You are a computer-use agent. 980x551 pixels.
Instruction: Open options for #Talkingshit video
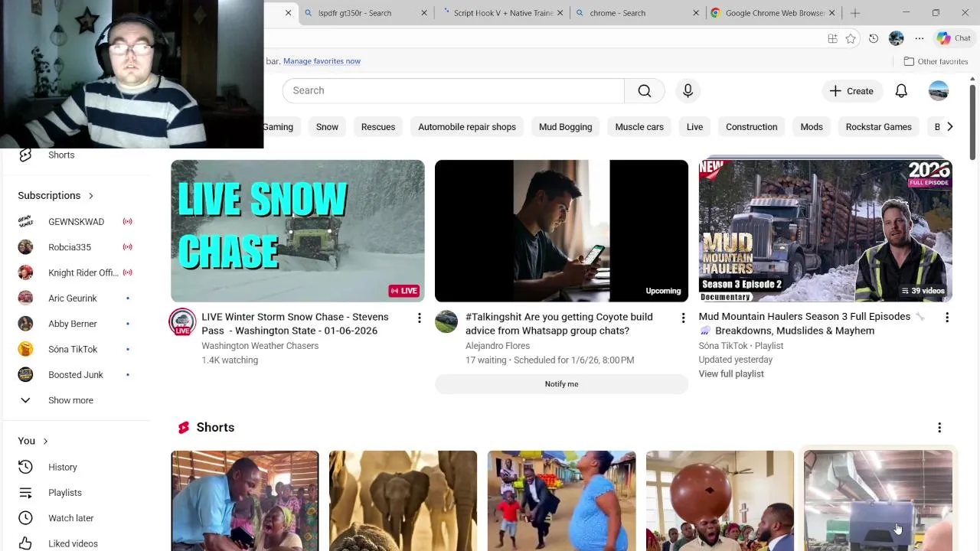[x=683, y=318]
